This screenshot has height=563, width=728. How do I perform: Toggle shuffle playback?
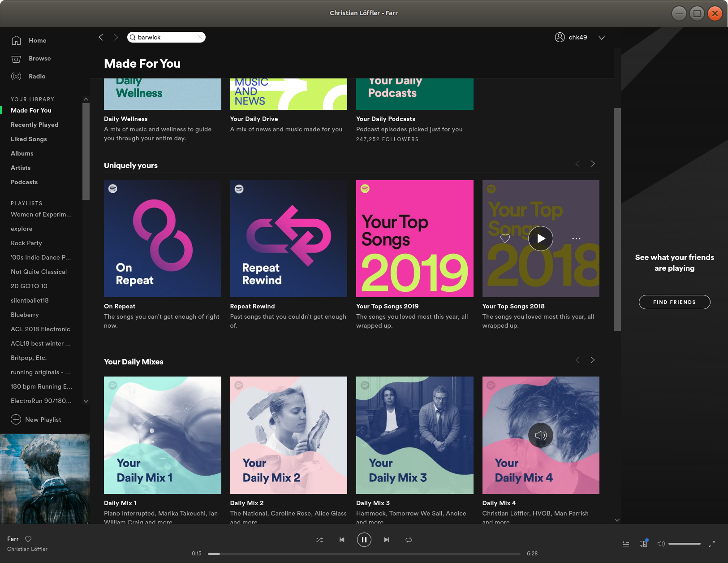[319, 540]
